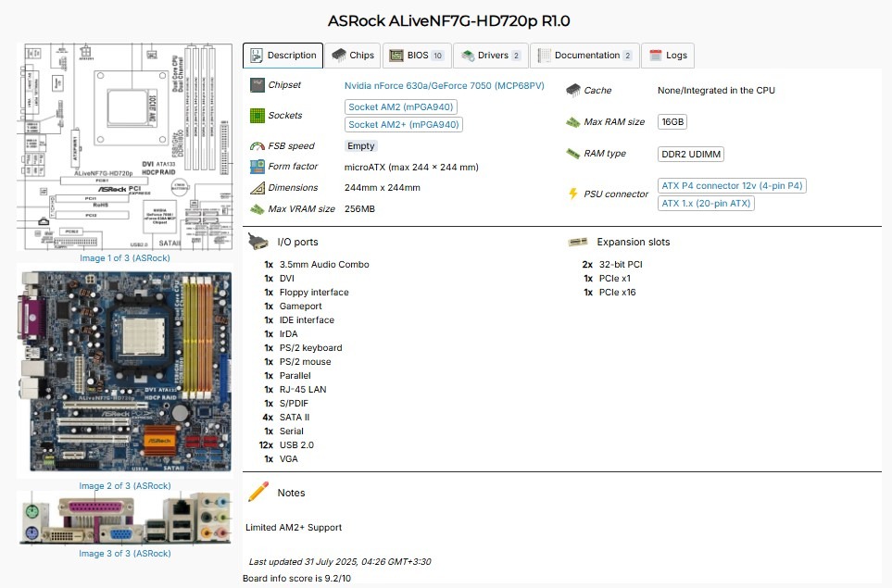Viewport: 892px width, 588px height.
Task: Click the Empty FSB speed badge
Action: [360, 146]
